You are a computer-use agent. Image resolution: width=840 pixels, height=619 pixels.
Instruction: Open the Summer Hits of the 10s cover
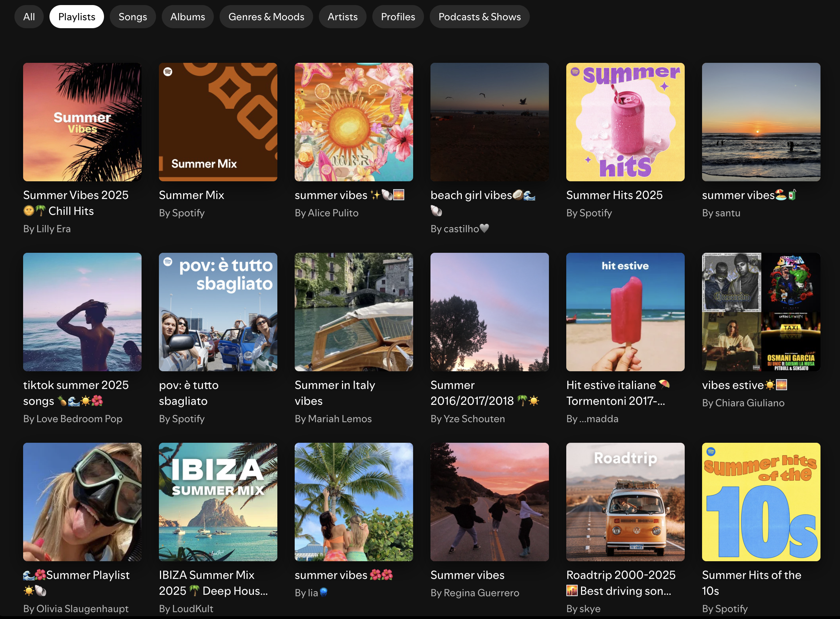click(x=761, y=502)
